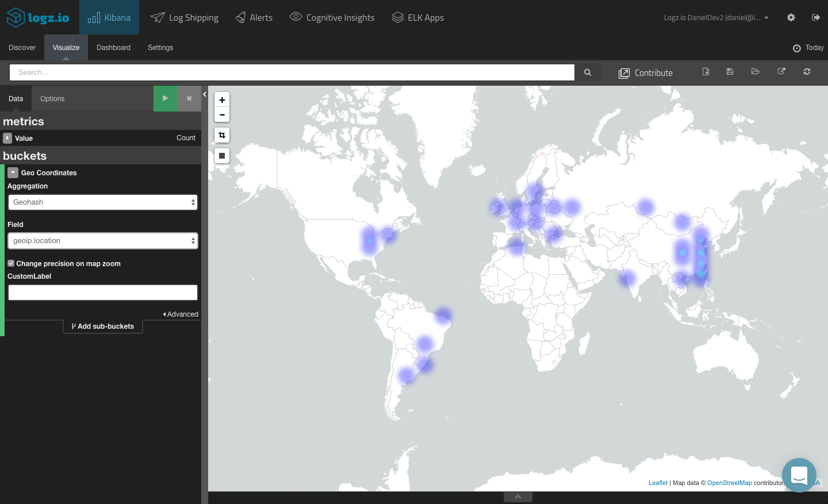Zoom out on the map
Image resolution: width=828 pixels, height=504 pixels.
(222, 114)
